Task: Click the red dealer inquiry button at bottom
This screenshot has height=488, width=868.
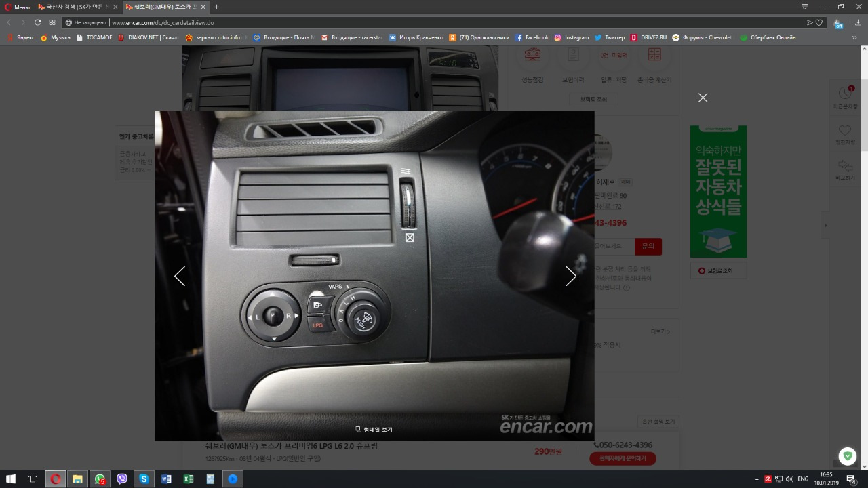Action: 623,459
